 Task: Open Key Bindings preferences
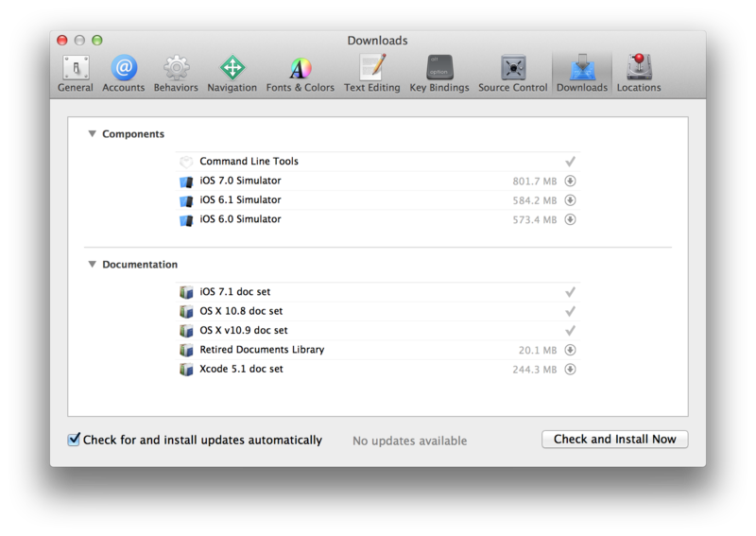pyautogui.click(x=439, y=74)
